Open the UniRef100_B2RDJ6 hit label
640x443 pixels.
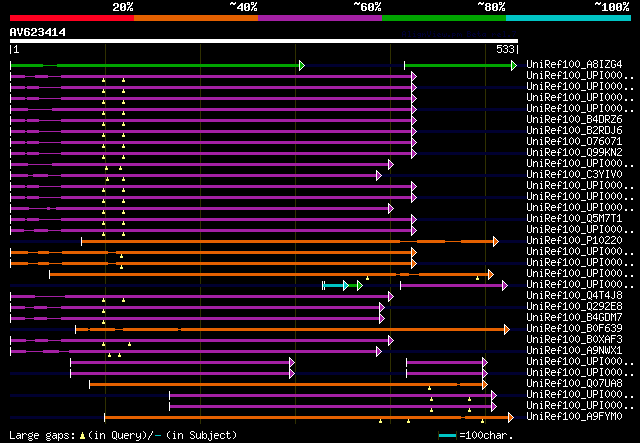click(574, 130)
